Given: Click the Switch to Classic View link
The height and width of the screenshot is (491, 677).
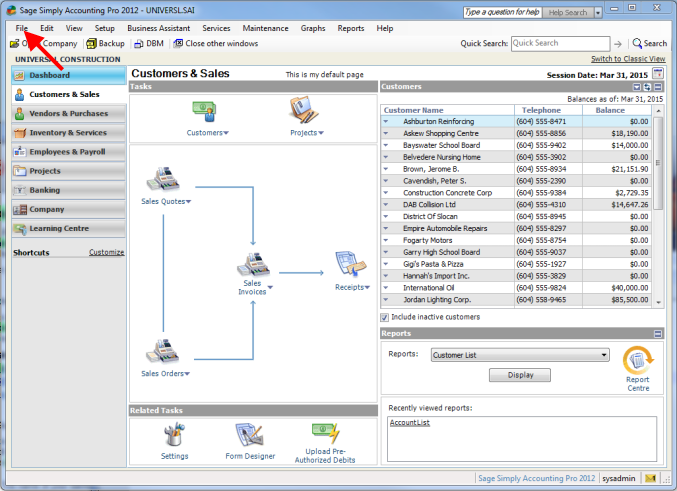Looking at the screenshot, I should tap(628, 59).
